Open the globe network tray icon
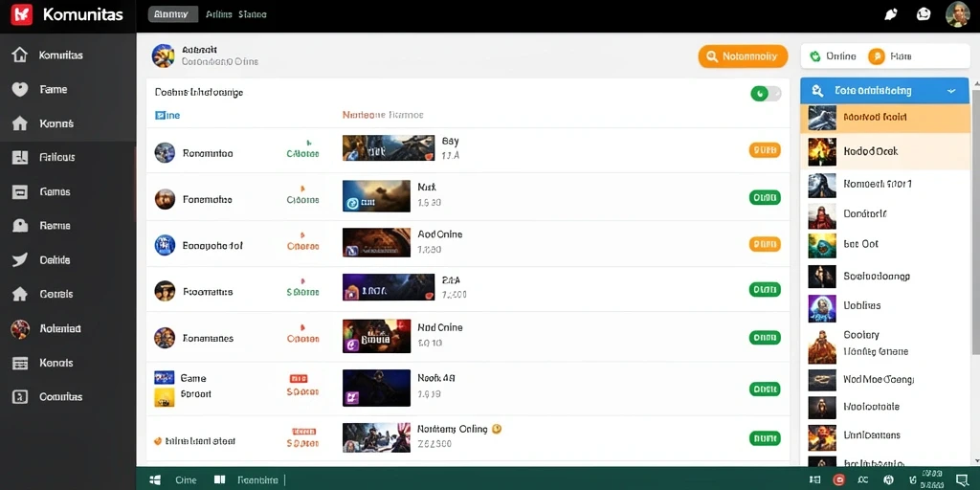The width and height of the screenshot is (980, 490). [890, 480]
